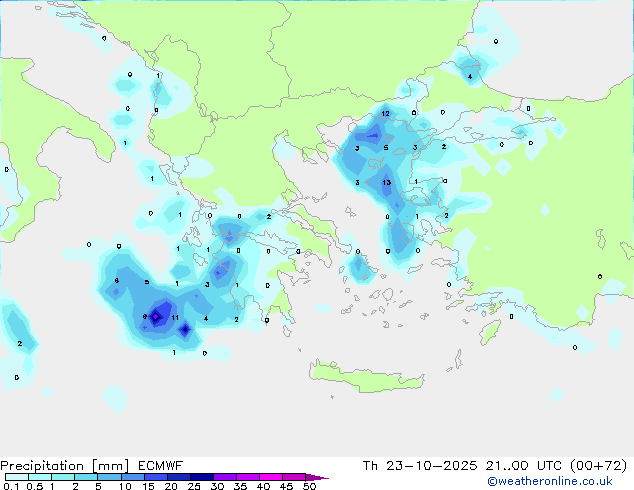Screen dimensions: 634x490
Task: Click the 15–20 mm legend swatch
Action: coord(155,477)
